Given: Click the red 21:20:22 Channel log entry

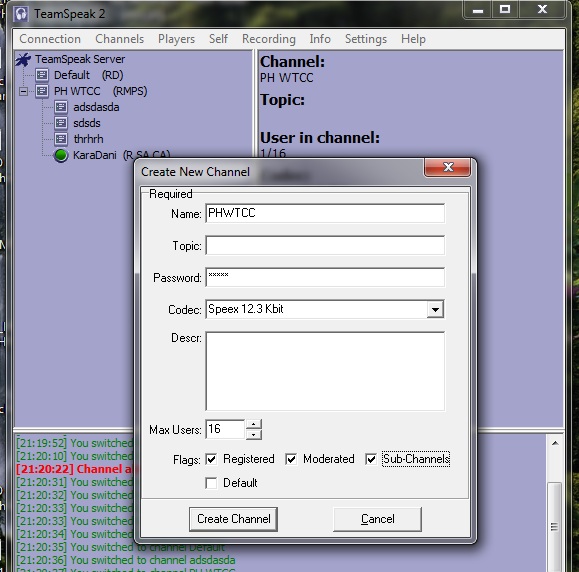Looking at the screenshot, I should point(74,469).
